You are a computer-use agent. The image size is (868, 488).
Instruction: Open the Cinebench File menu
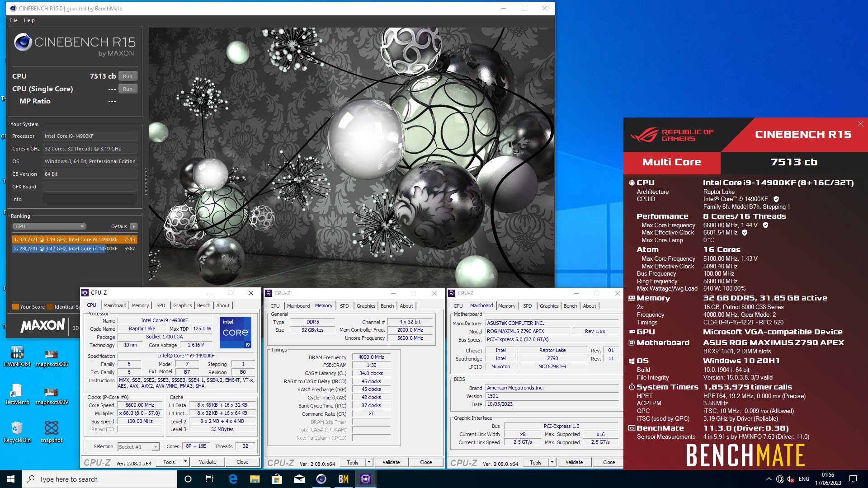click(14, 20)
